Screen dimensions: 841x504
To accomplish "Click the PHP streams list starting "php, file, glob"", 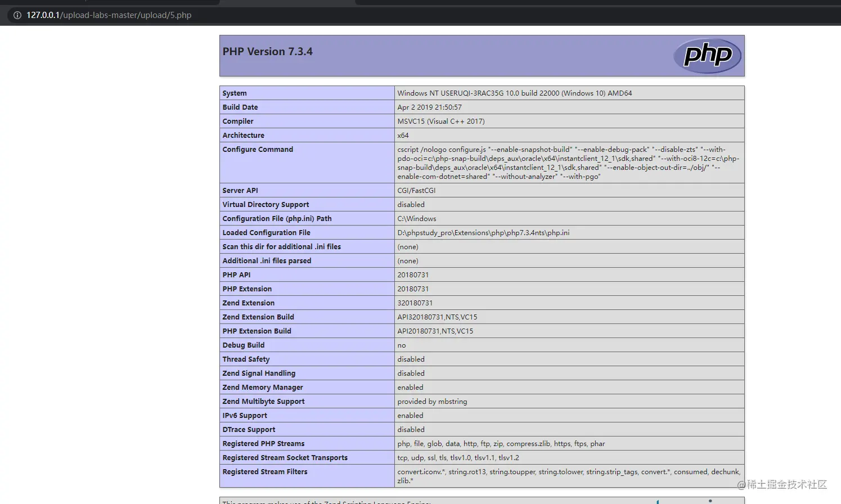I will [x=501, y=444].
